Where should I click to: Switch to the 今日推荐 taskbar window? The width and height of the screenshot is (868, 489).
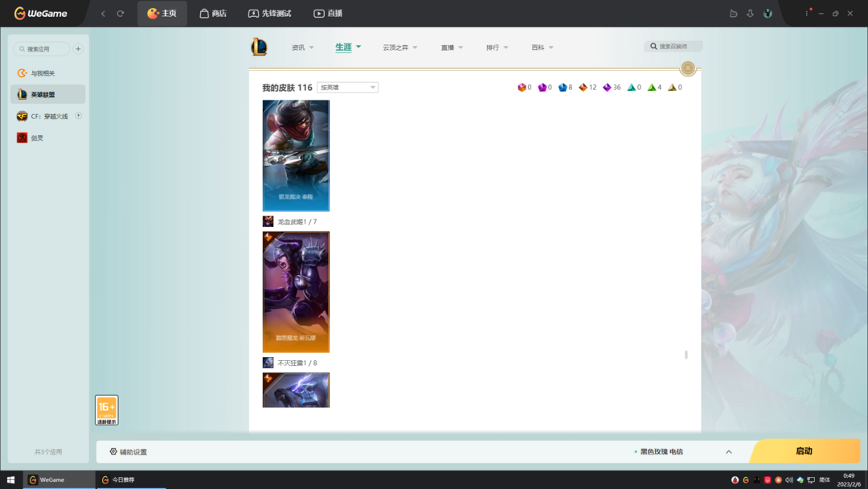point(131,479)
